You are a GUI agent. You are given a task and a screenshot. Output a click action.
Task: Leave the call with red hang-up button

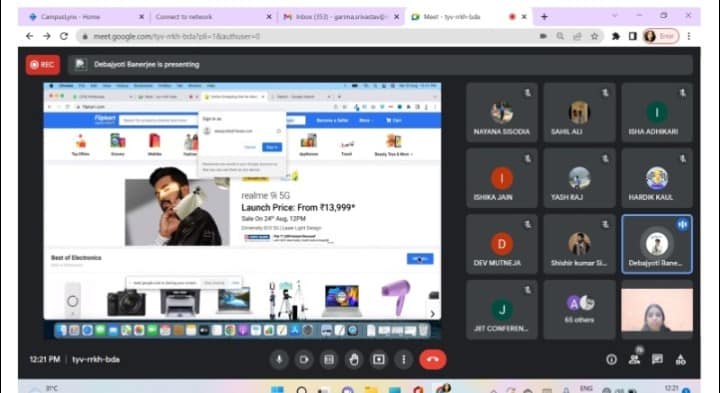coord(433,359)
